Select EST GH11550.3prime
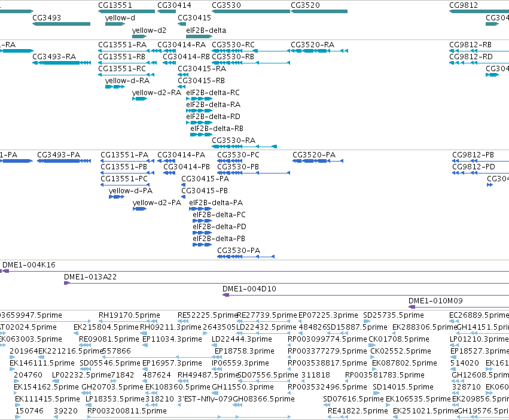509x420 pixels. tap(243, 387)
